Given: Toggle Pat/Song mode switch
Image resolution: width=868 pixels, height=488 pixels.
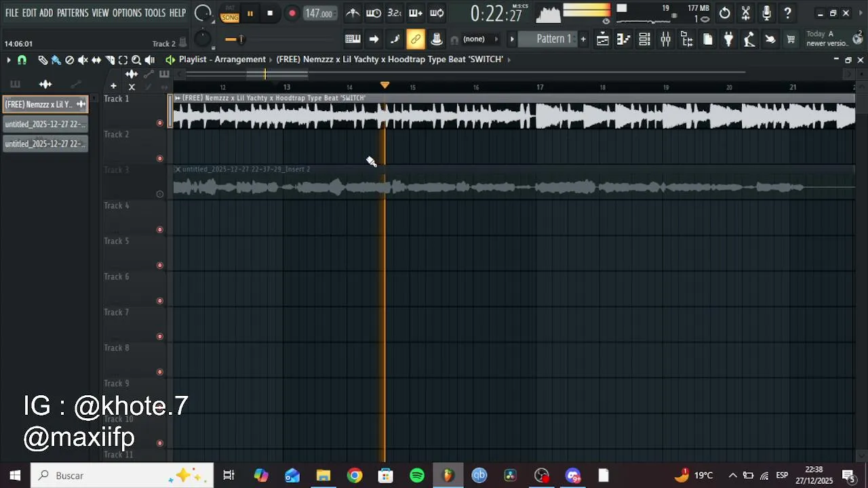Looking at the screenshot, I should click(x=230, y=13).
